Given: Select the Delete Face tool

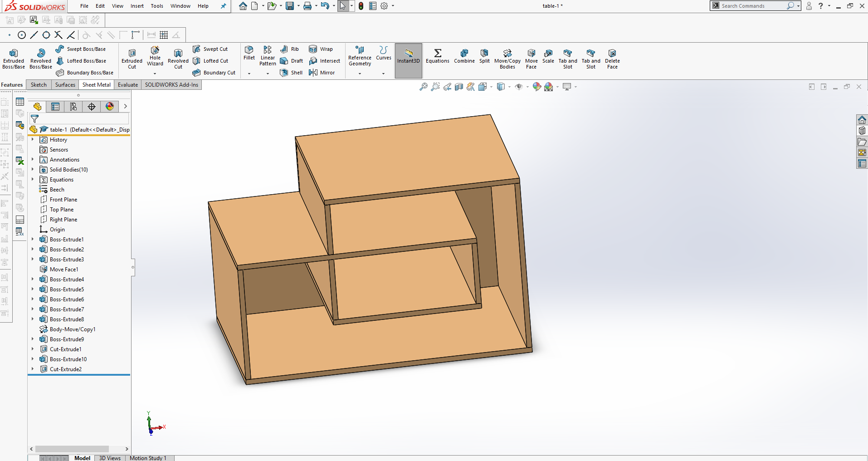Looking at the screenshot, I should tap(612, 59).
